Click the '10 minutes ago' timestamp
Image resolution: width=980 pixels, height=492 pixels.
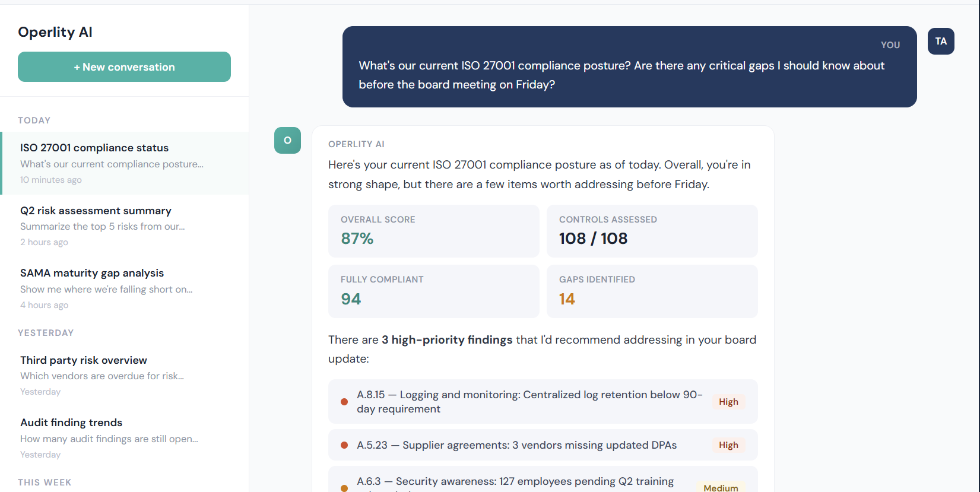point(51,180)
